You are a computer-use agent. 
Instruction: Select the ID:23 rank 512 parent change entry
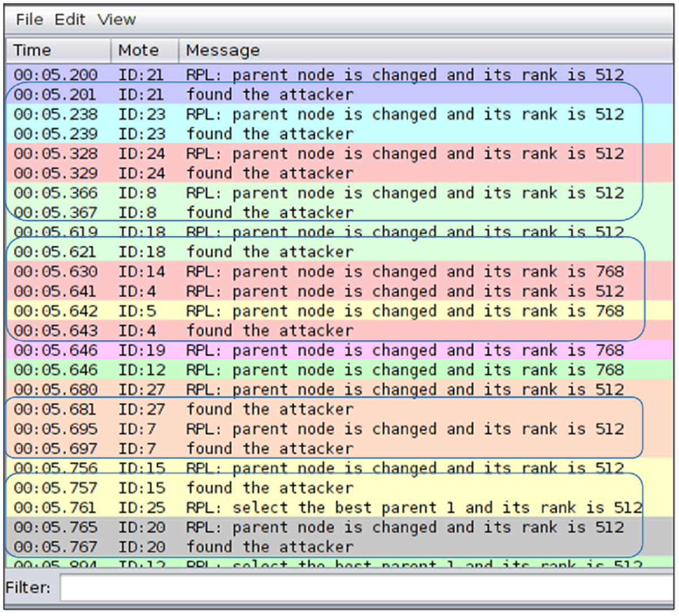click(x=339, y=114)
